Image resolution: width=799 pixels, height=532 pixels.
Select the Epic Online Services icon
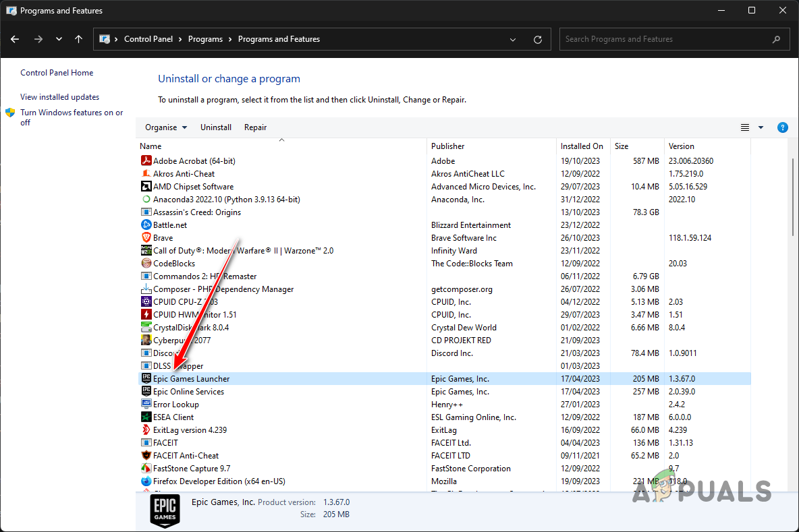[146, 391]
